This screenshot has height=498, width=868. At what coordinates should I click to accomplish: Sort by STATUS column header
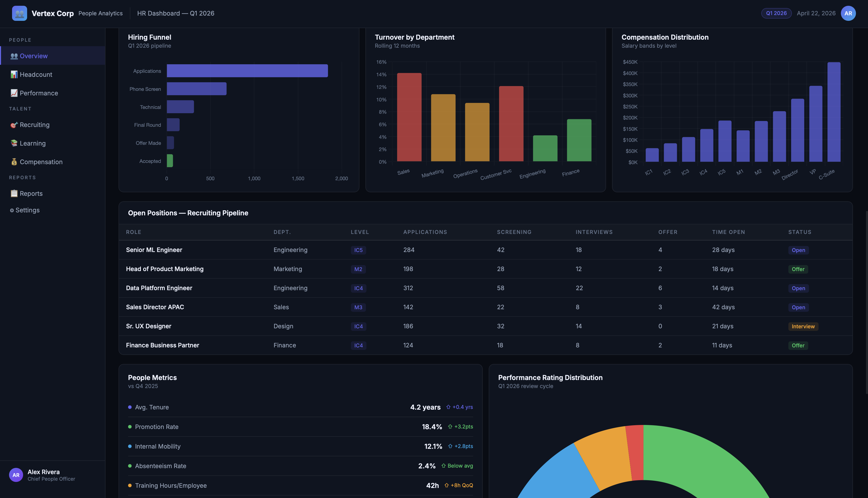(x=800, y=232)
